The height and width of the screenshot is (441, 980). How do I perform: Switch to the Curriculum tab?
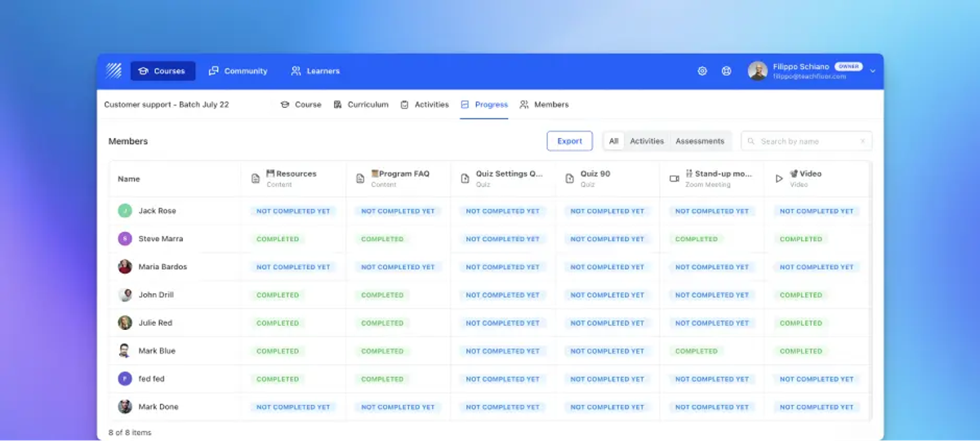pos(361,105)
